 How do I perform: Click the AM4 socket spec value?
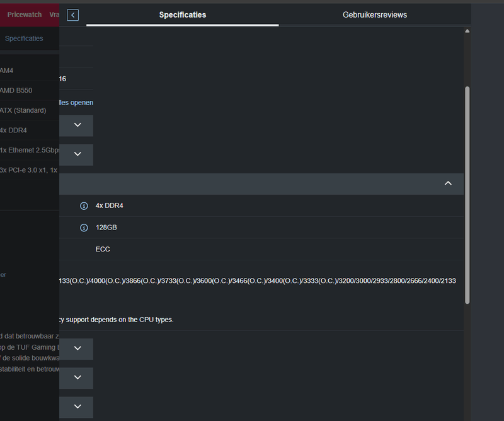[x=6, y=71]
